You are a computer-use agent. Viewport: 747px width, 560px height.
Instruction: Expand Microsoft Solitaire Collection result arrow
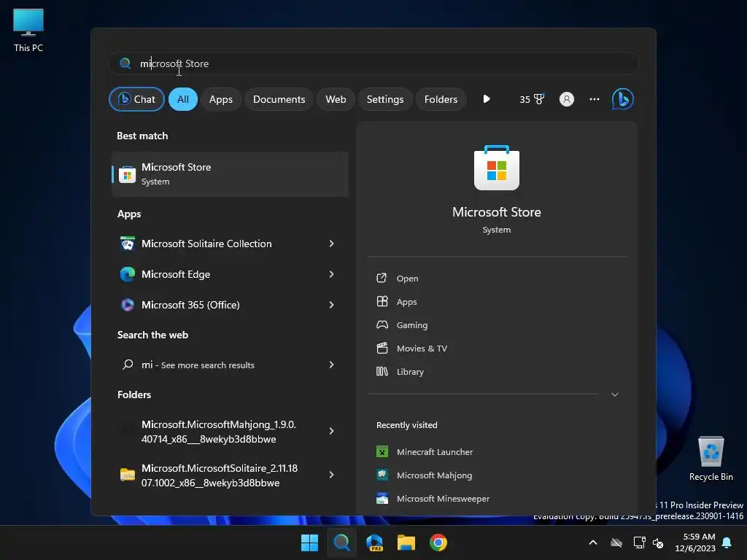point(332,244)
